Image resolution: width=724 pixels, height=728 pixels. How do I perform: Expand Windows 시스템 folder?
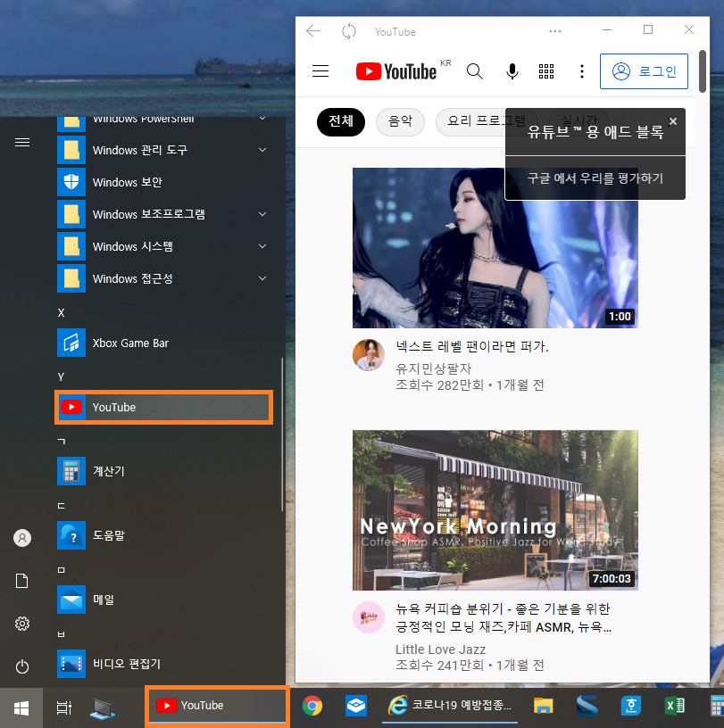pos(163,246)
